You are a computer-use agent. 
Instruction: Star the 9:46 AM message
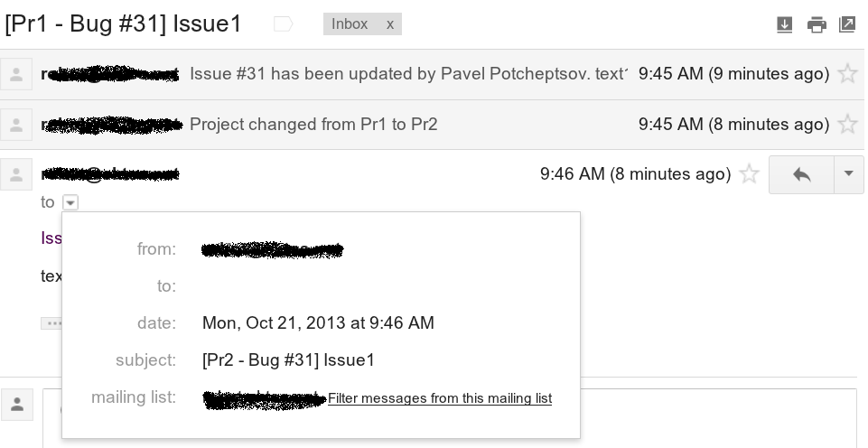pos(749,174)
